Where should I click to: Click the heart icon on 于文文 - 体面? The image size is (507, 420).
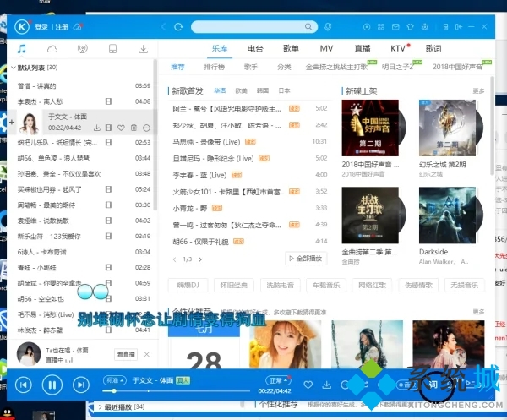(x=122, y=128)
